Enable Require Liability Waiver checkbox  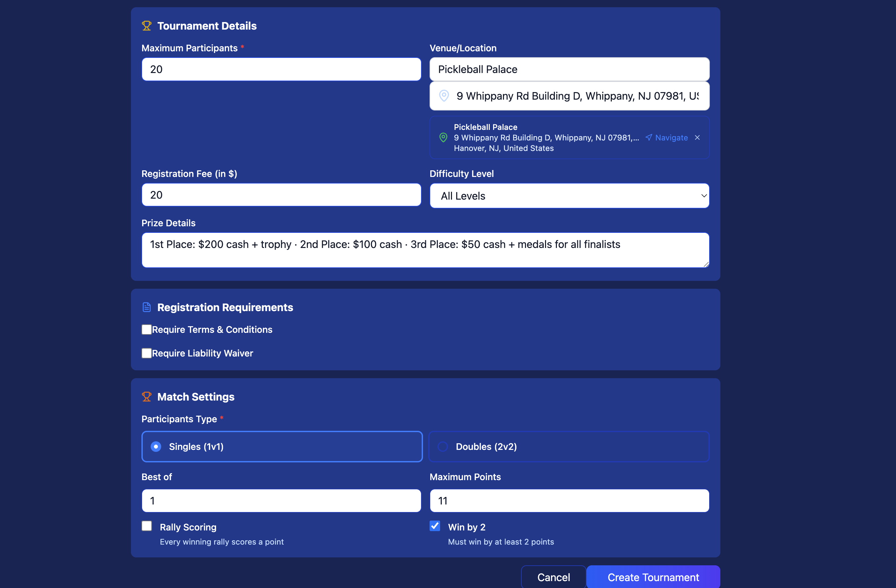(146, 353)
